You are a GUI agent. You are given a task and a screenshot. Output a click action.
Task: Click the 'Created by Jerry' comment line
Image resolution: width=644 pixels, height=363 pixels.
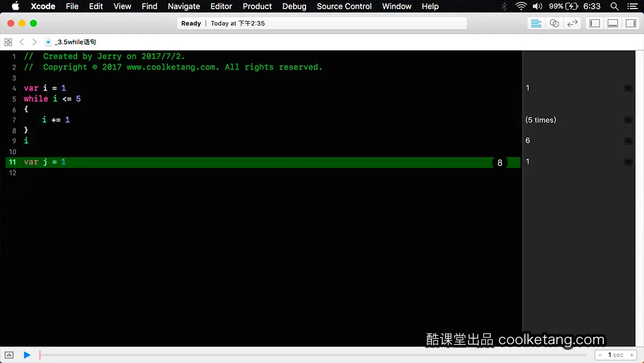pyautogui.click(x=104, y=56)
